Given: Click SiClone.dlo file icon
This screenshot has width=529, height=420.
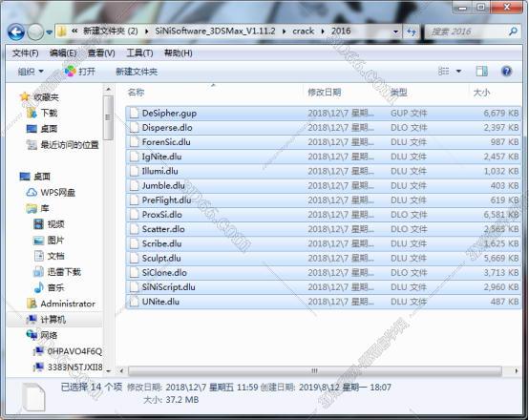Looking at the screenshot, I should (x=135, y=273).
